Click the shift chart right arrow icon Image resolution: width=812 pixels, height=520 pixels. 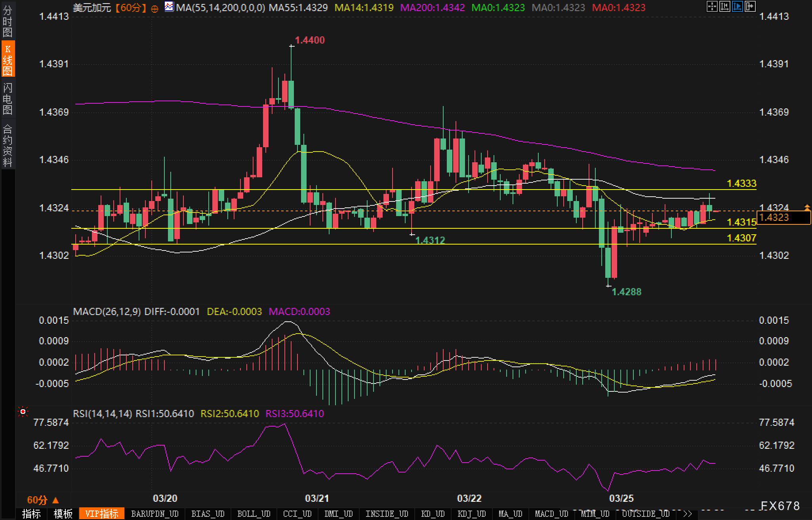point(750,6)
